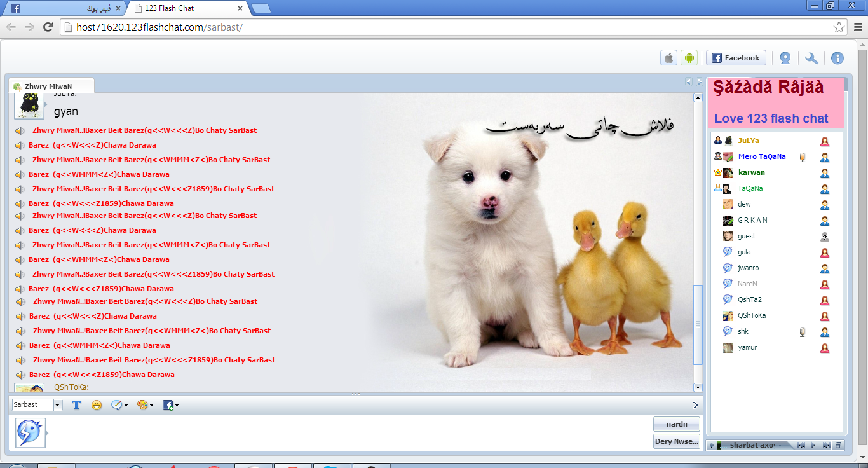Click guest's gray question-mark profile icon
The height and width of the screenshot is (468, 868).
(825, 237)
